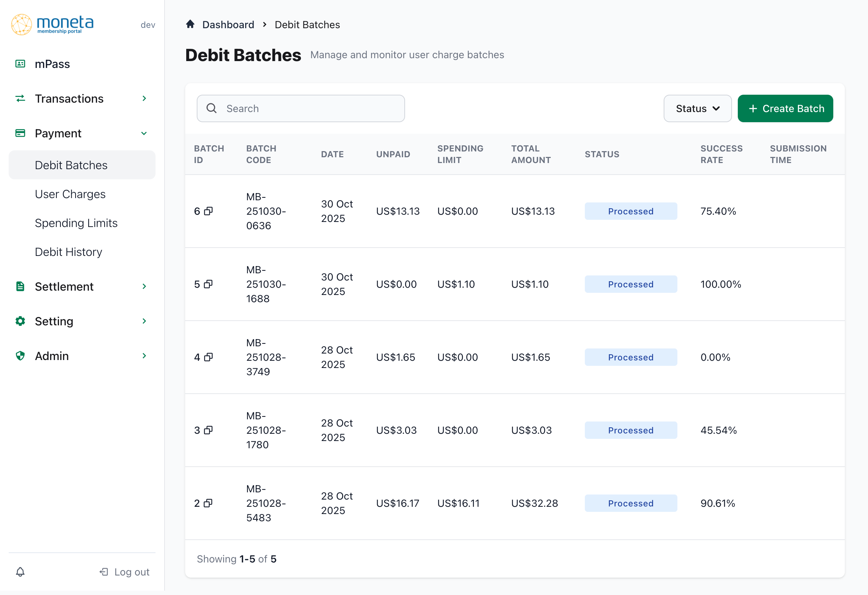Image resolution: width=868 pixels, height=595 pixels.
Task: Open the Status filter dropdown
Action: pyautogui.click(x=697, y=108)
